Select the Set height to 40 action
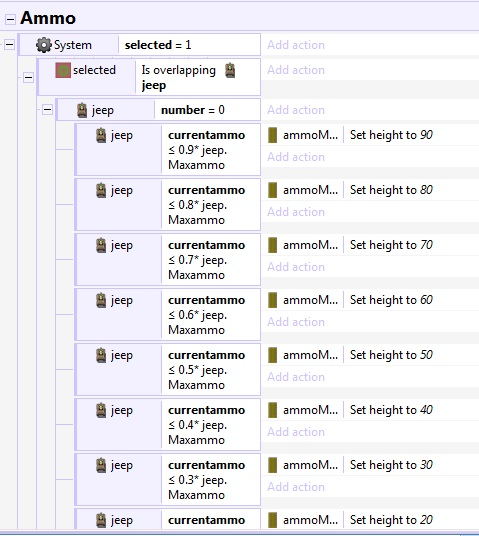The height and width of the screenshot is (536, 479). point(391,410)
